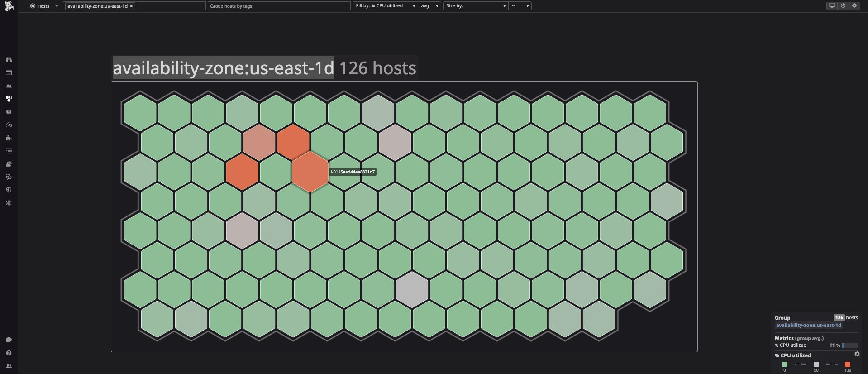Viewport: 868px width, 374px height.
Task: Expand the Fill by % CPU utilized dropdown
Action: tap(385, 6)
